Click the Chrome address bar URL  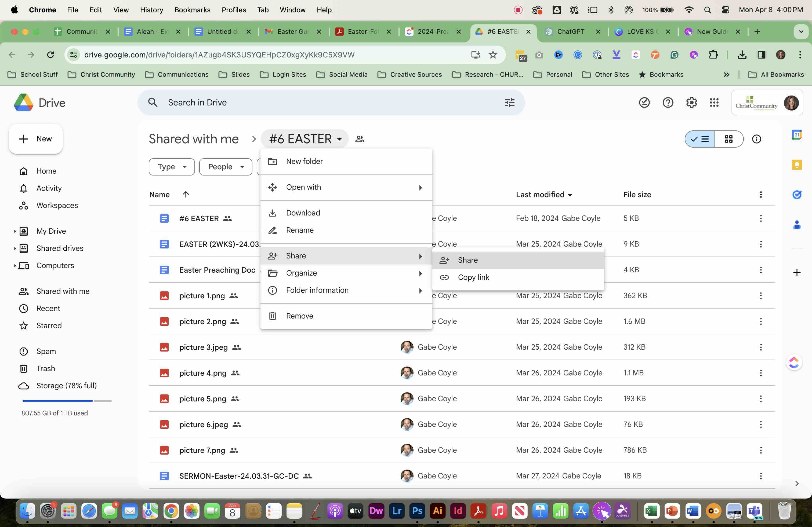coord(219,54)
